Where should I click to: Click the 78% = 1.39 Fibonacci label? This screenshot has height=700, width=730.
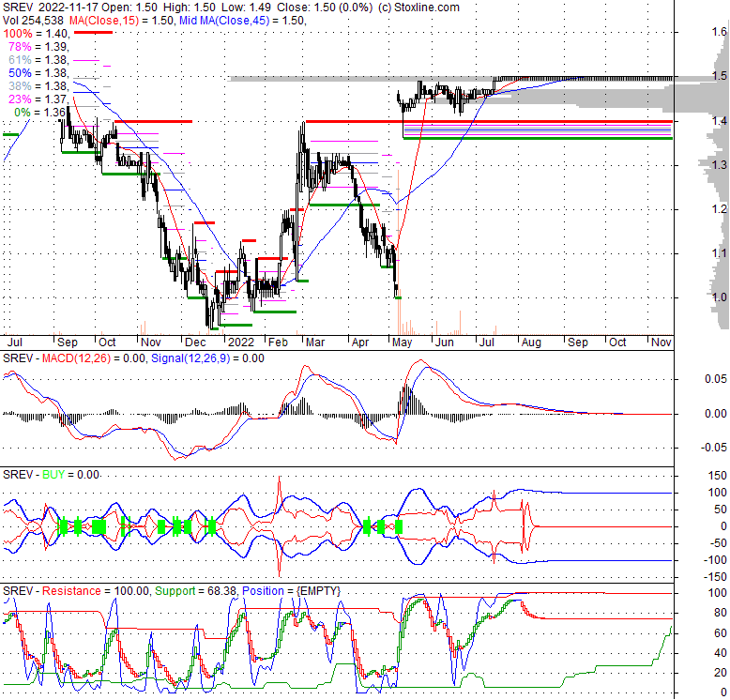(x=38, y=47)
